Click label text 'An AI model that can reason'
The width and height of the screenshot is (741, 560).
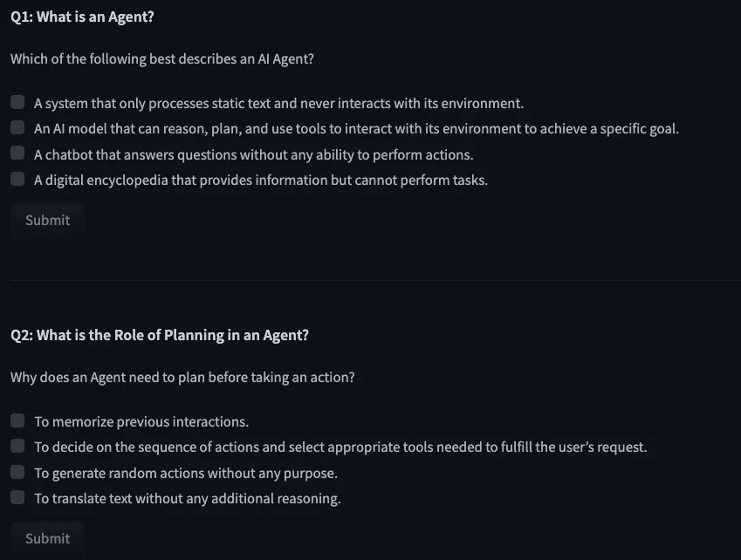tap(356, 129)
